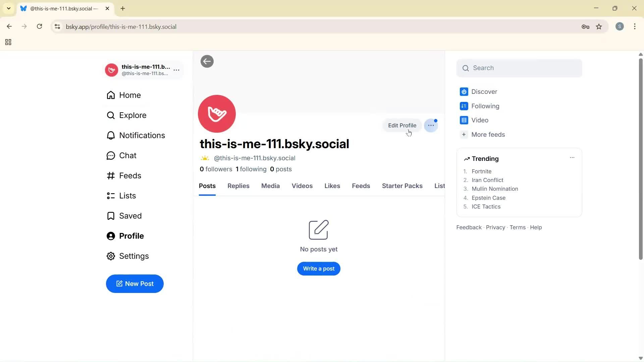Click the Edit Profile button

[x=402, y=125]
